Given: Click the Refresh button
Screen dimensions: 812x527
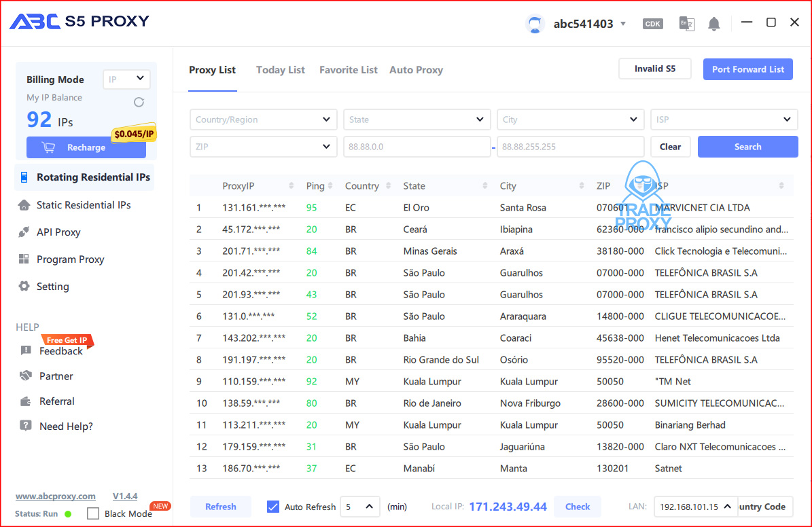Looking at the screenshot, I should click(x=221, y=507).
